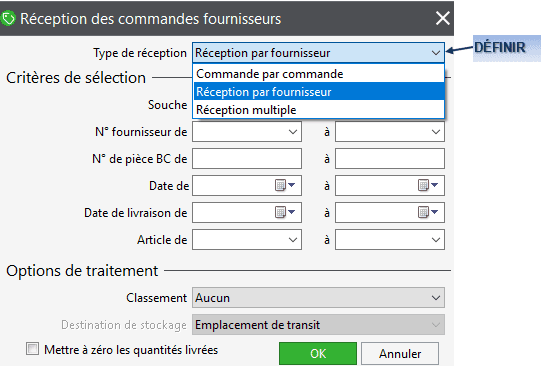Image resolution: width=541 pixels, height=366 pixels.
Task: Enable 'Mettre à zéro les quantités livrées'
Action: pyautogui.click(x=32, y=349)
